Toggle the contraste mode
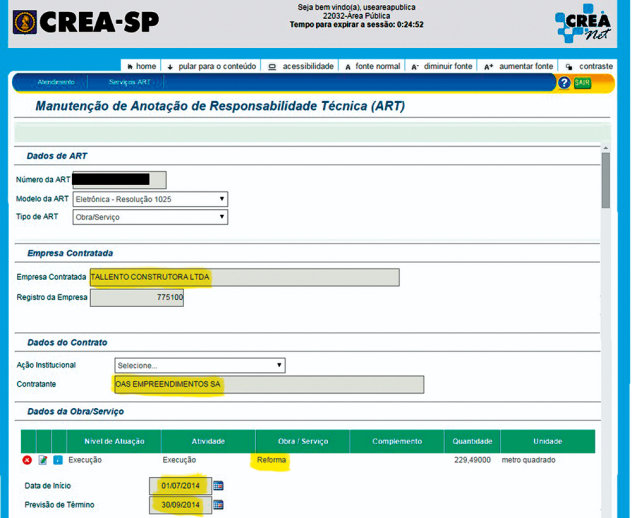The image size is (632, 518). pyautogui.click(x=595, y=66)
